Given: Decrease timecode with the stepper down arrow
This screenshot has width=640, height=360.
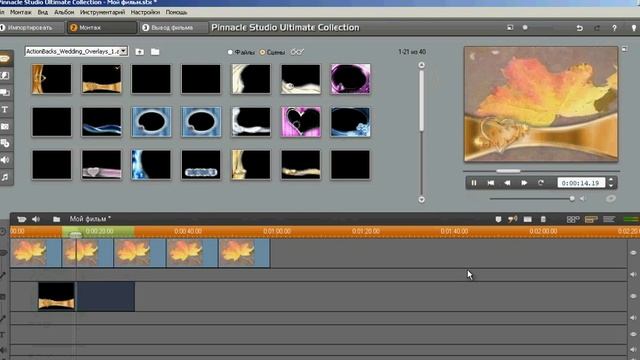Looking at the screenshot, I should coord(611,186).
